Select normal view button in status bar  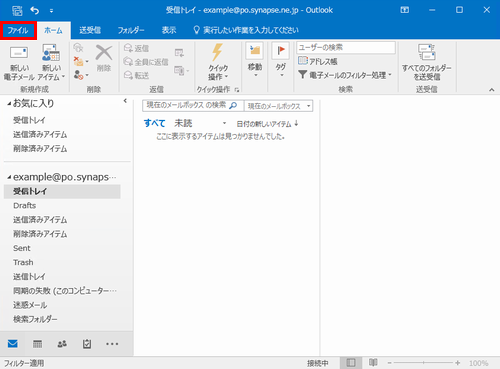pyautogui.click(x=351, y=363)
